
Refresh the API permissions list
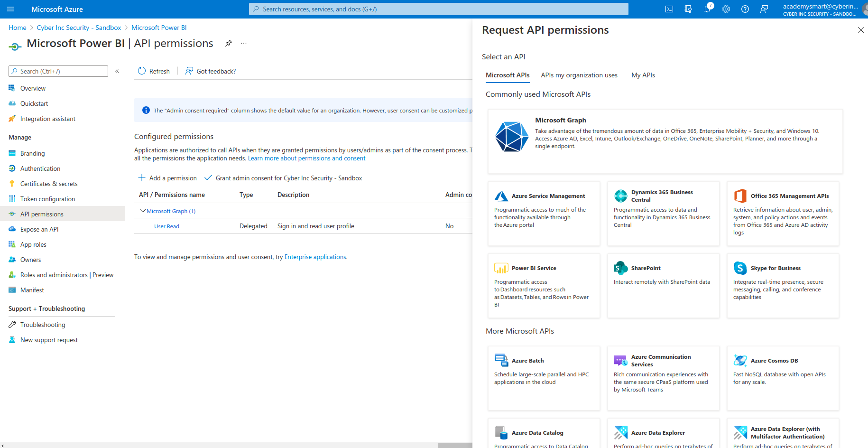pos(154,71)
